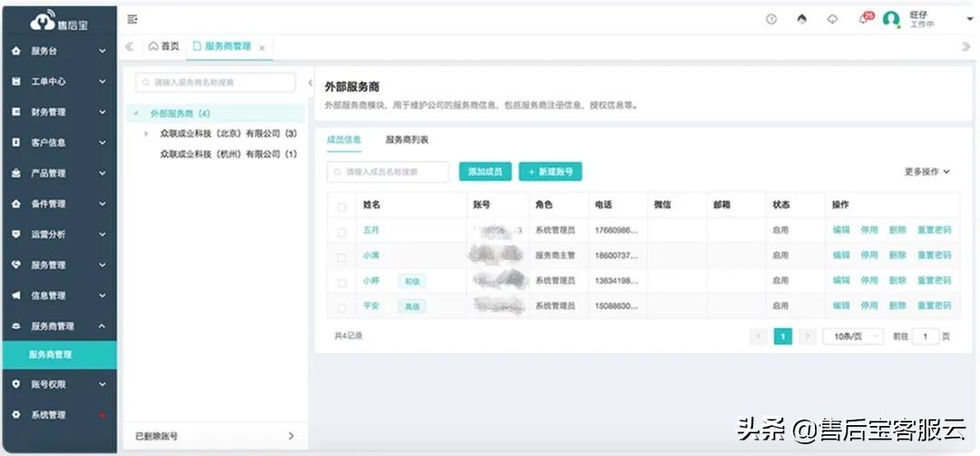This screenshot has height=456, width=980.
Task: Tick the checkbox for member 五月
Action: click(341, 233)
